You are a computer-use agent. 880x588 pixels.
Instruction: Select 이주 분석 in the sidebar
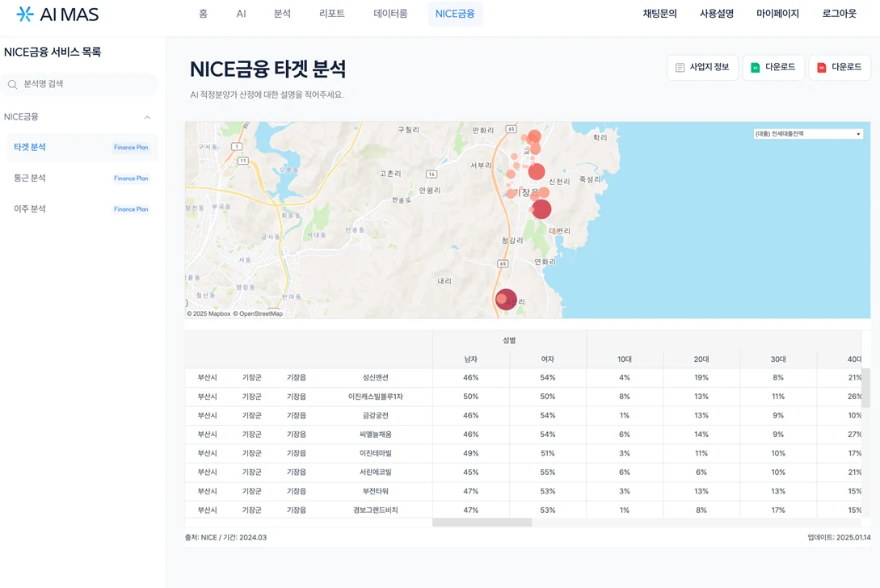(82, 208)
